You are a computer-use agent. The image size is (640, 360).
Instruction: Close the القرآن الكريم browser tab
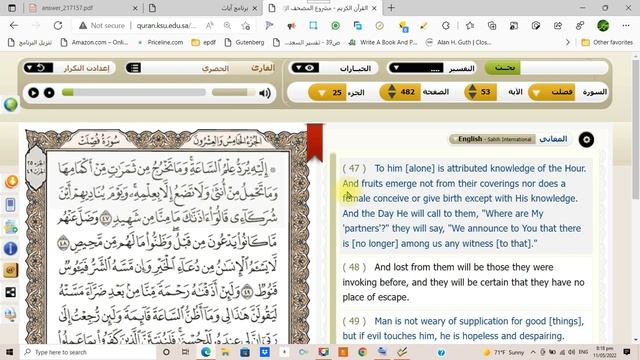tap(374, 8)
